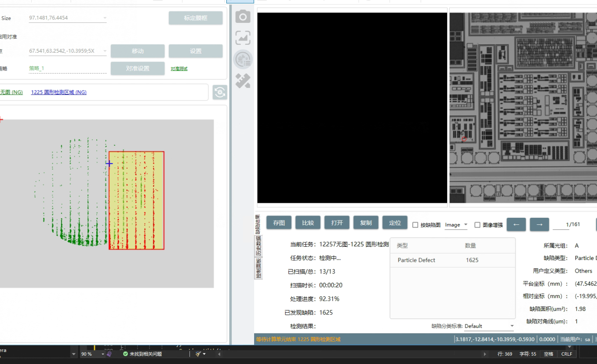Screen dimensions: 597x364
Task: Click the red circle defect marker in chip image
Action: pos(464,139)
